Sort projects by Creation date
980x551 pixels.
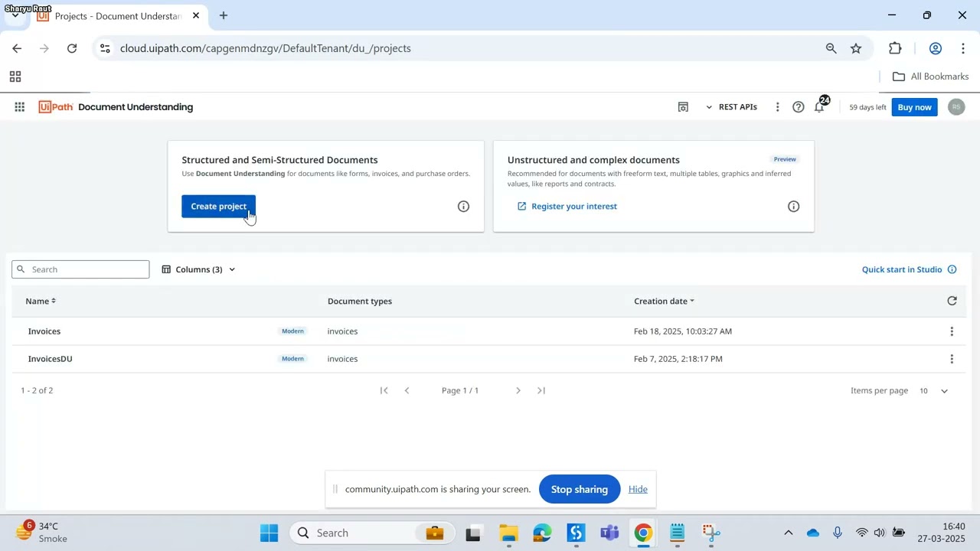pyautogui.click(x=664, y=302)
